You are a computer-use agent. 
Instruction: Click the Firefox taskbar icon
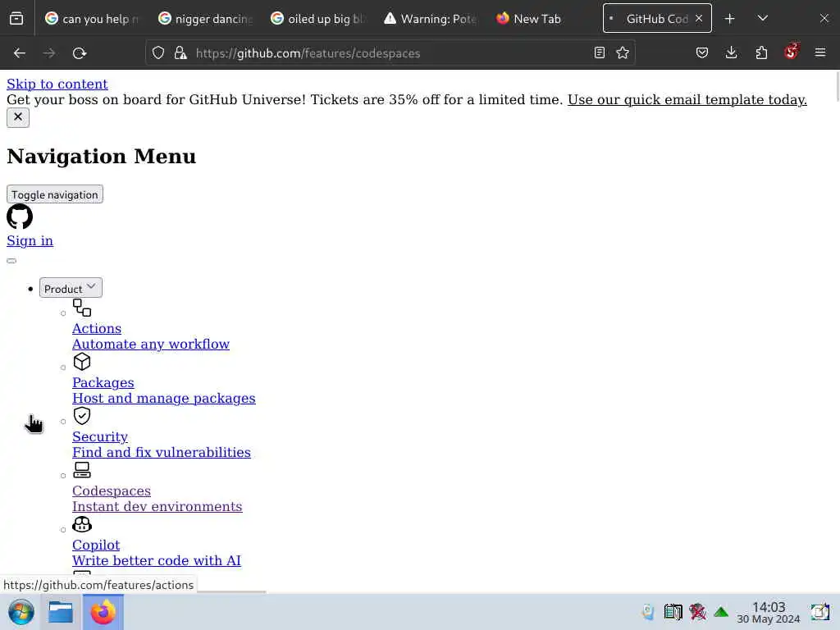pyautogui.click(x=103, y=612)
